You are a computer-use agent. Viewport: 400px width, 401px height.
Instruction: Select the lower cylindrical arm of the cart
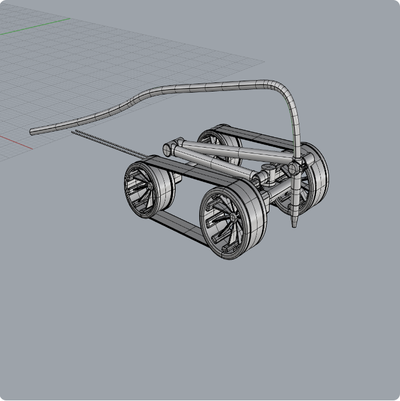click(213, 162)
